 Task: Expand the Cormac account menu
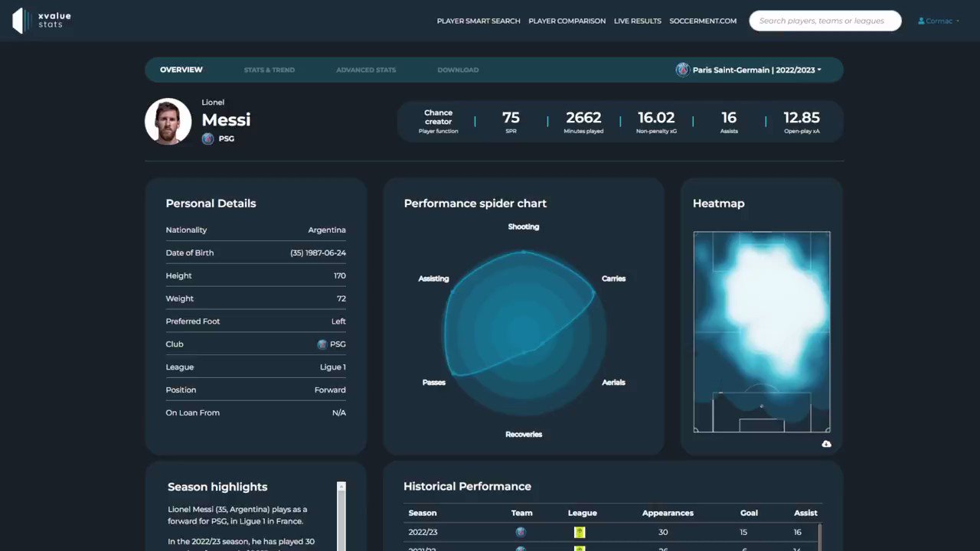coord(938,21)
